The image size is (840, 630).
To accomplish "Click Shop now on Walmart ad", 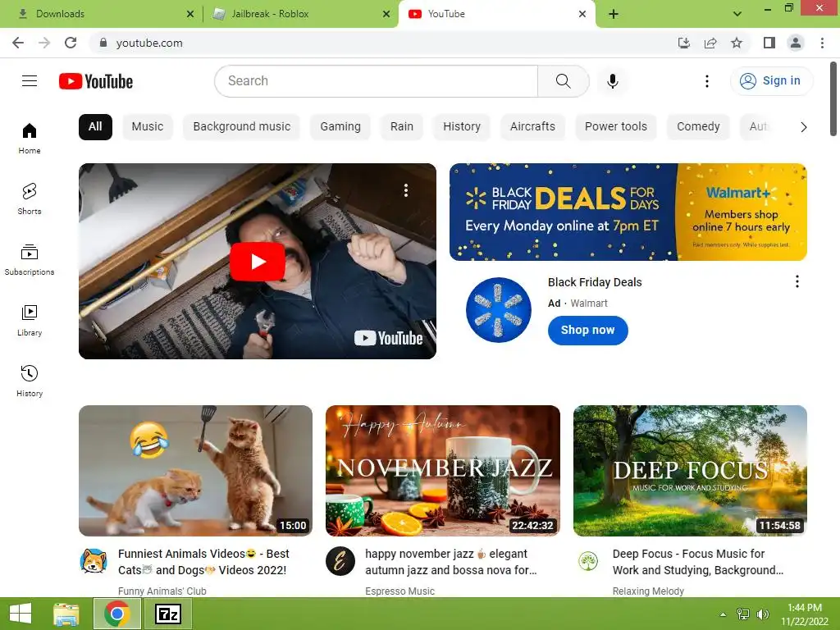I will [x=587, y=331].
